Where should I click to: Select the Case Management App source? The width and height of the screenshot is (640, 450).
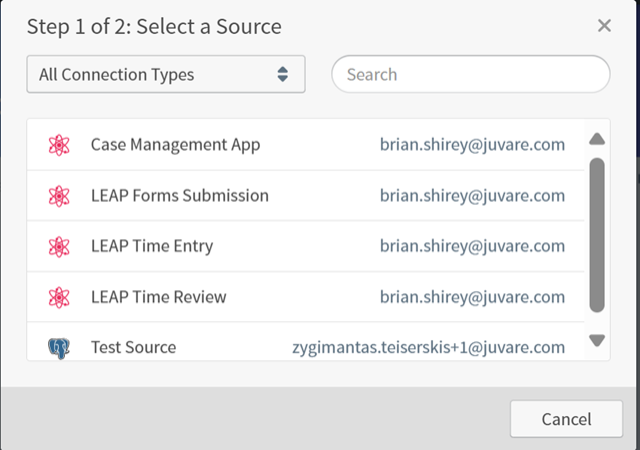point(306,145)
